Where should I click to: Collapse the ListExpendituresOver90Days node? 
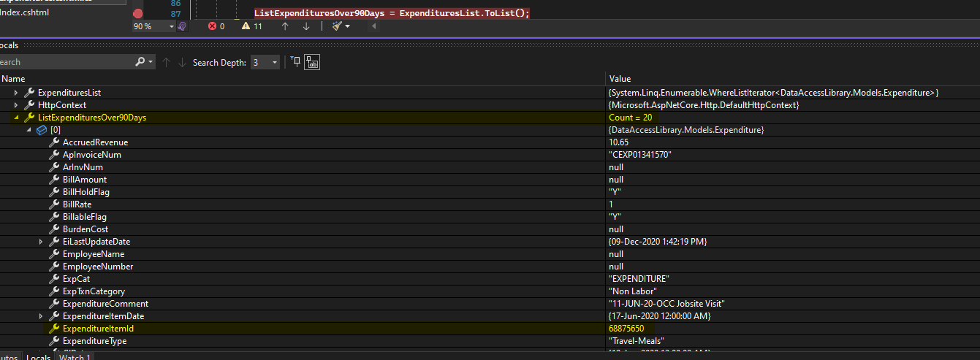16,118
